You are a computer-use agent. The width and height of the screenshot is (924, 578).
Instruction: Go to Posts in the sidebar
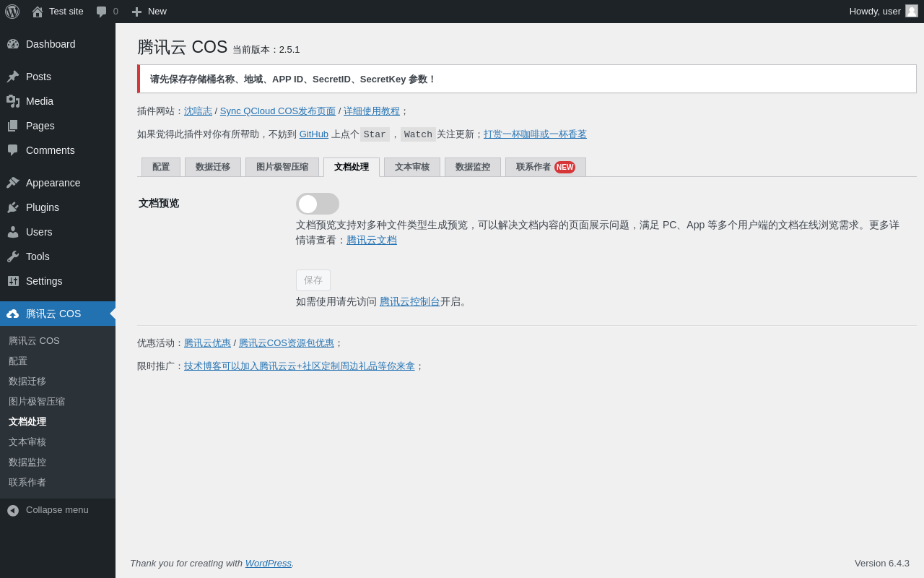[x=58, y=77]
